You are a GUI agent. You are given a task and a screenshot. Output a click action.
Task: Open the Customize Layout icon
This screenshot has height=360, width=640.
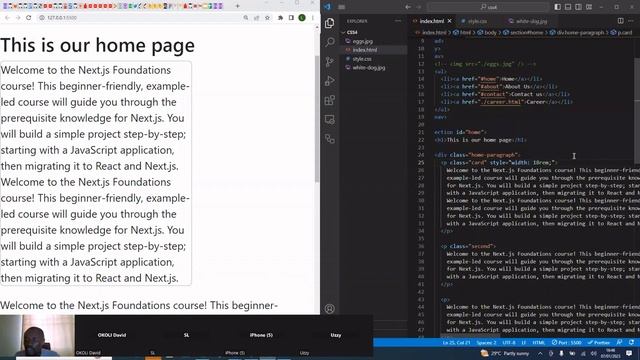pyautogui.click(x=589, y=7)
